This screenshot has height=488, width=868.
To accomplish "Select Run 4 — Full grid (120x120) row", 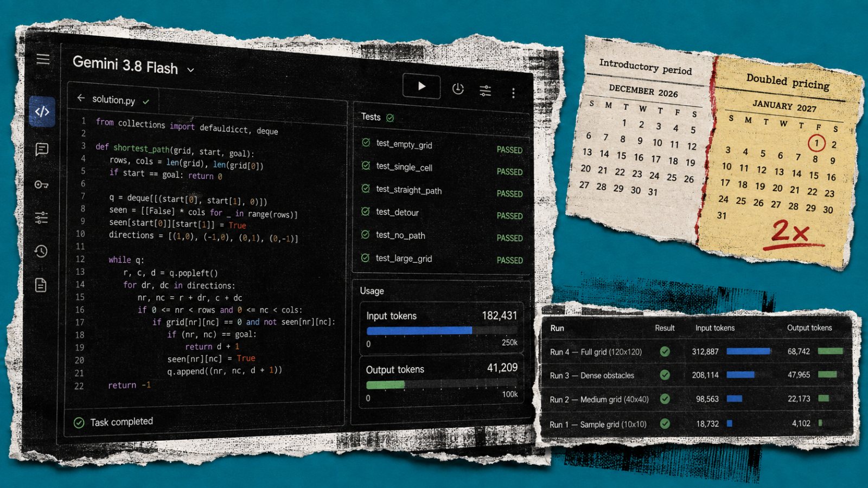I will pos(695,351).
